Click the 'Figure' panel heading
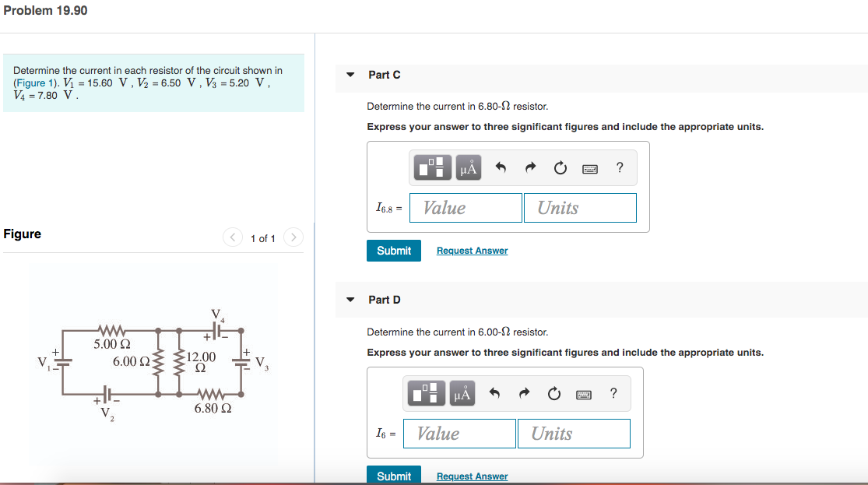868x485 pixels. (22, 234)
